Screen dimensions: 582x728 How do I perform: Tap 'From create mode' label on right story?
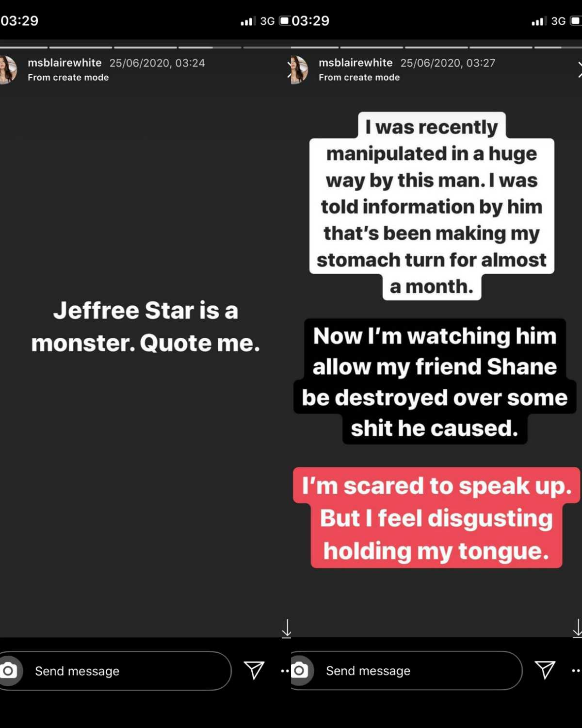tap(359, 78)
